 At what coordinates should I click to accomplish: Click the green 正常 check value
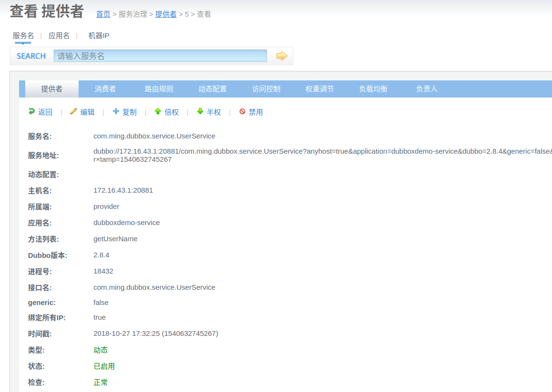click(100, 382)
